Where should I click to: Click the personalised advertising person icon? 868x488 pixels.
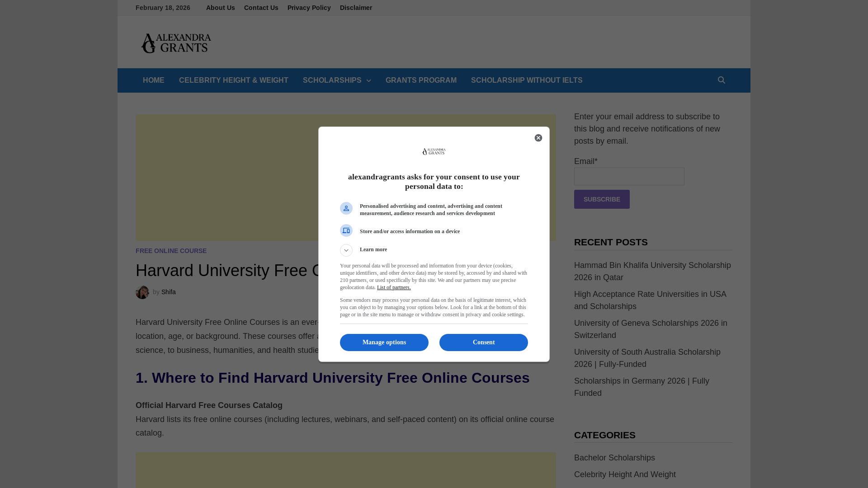[346, 208]
